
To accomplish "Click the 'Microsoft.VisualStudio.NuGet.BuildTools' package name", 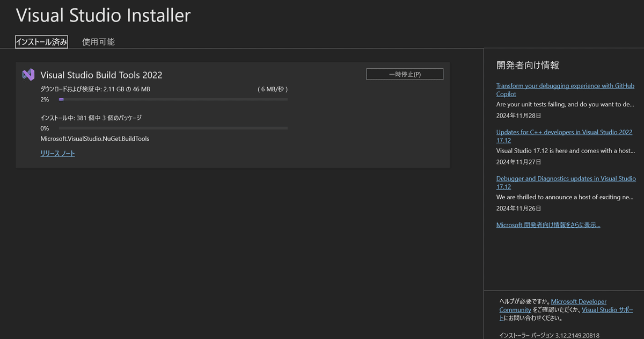I will coord(95,139).
